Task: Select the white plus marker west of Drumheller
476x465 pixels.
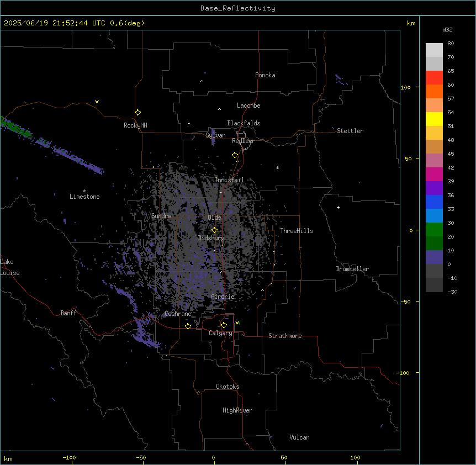Action: tap(338, 207)
